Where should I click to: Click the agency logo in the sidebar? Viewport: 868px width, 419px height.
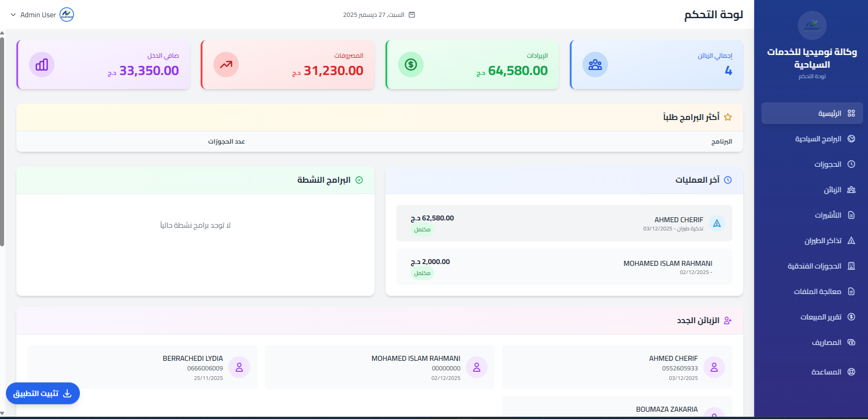click(x=812, y=25)
